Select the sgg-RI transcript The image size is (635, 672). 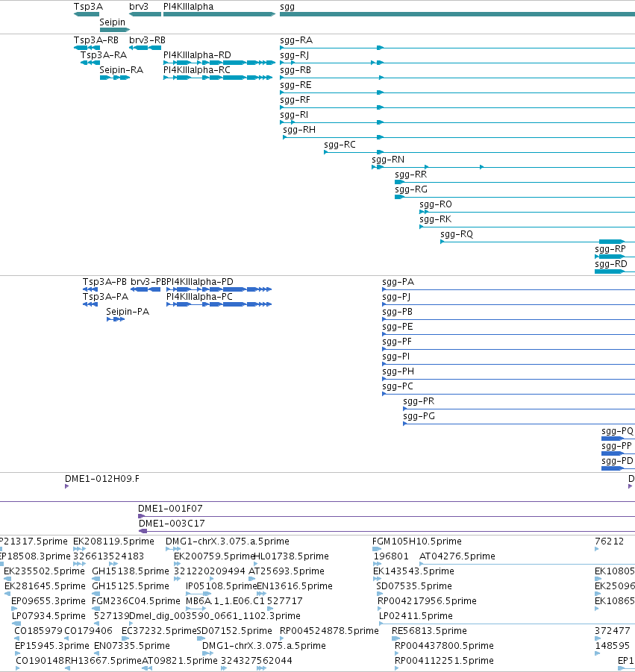pyautogui.click(x=457, y=122)
